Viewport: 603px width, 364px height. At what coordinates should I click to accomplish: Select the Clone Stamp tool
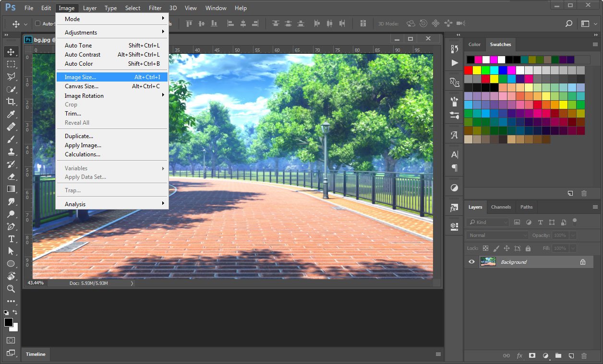(x=11, y=152)
